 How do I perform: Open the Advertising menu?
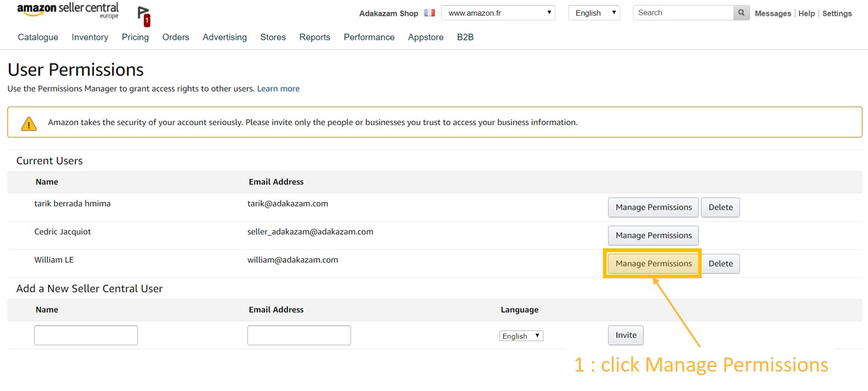pos(224,37)
